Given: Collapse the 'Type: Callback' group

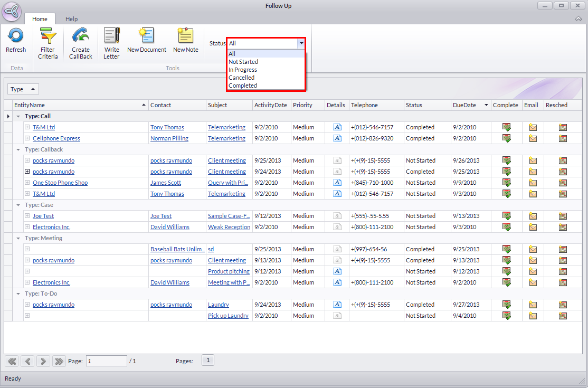Looking at the screenshot, I should (x=18, y=149).
